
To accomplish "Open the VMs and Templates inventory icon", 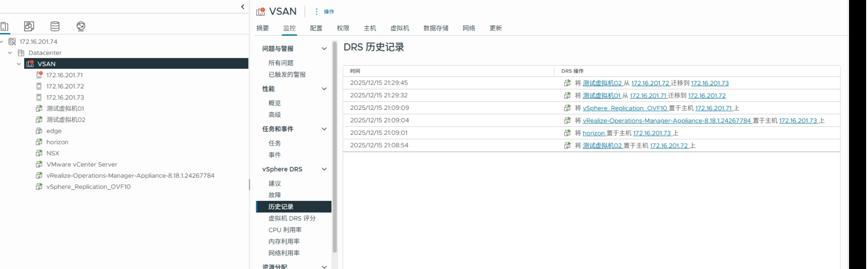I will 29,26.
